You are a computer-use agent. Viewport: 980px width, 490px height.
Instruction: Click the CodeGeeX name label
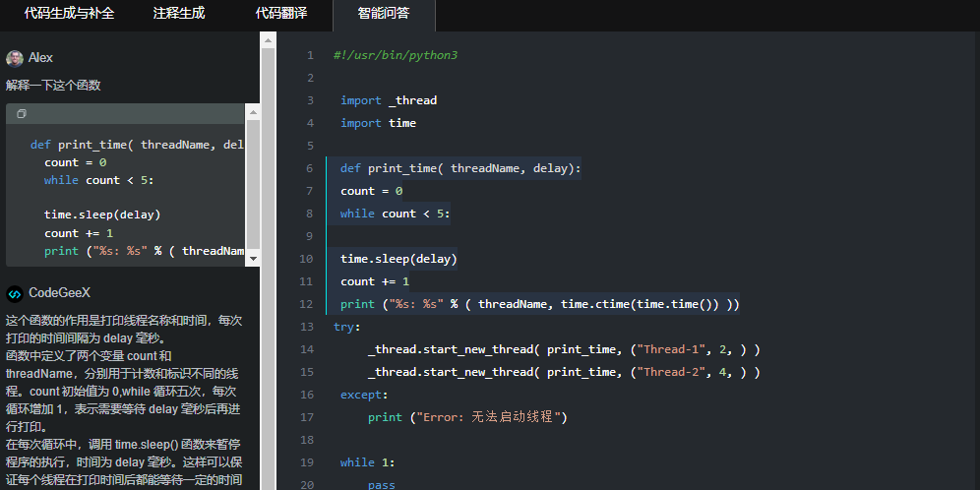(x=59, y=292)
